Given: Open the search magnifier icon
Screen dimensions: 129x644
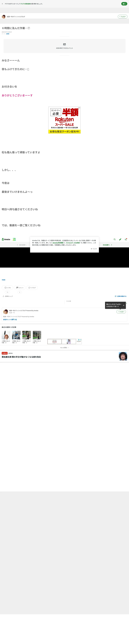Looking at the screenshot, I should point(114,239).
